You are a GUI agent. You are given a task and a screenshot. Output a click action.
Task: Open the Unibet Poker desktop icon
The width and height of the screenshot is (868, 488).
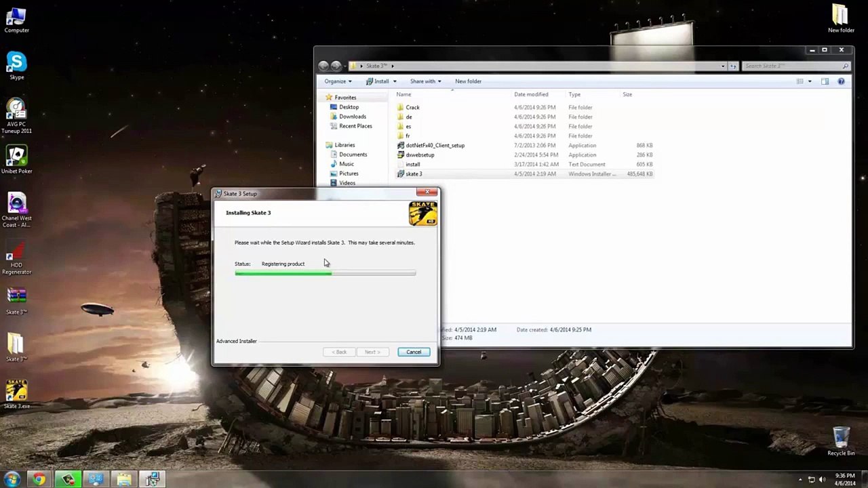pos(16,161)
